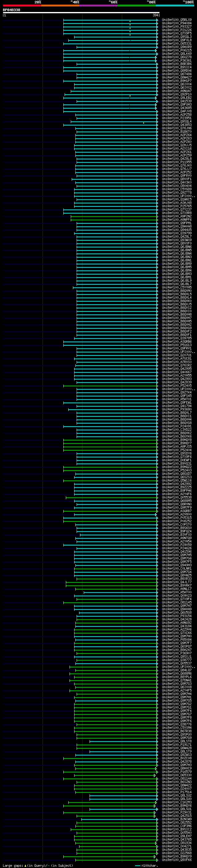This screenshot has height=868, width=197.
Task: Click the UniRef100_Q43853 label
Action: [177, 125]
